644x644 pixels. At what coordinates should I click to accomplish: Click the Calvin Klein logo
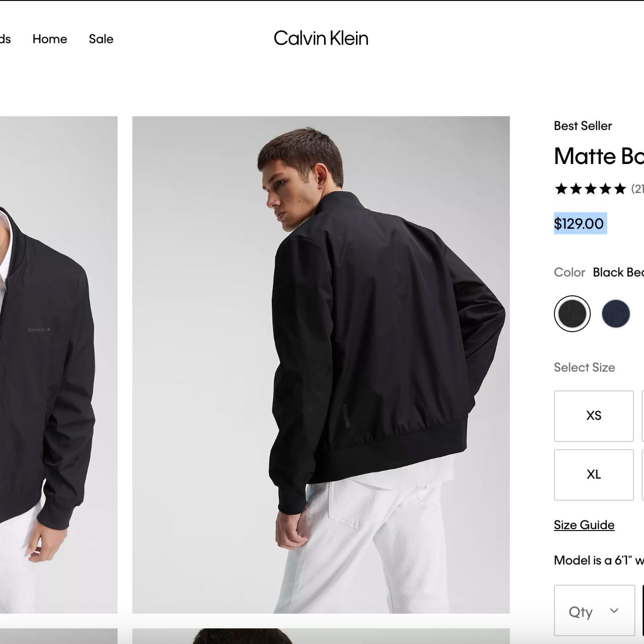tap(321, 38)
